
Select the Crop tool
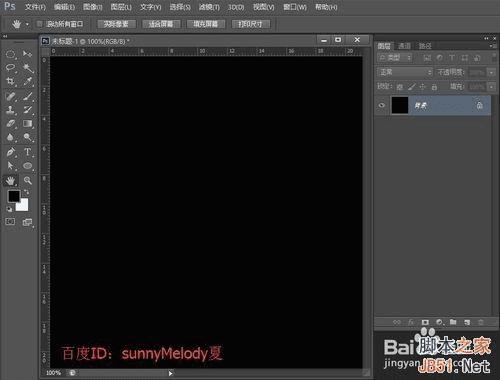[x=11, y=81]
